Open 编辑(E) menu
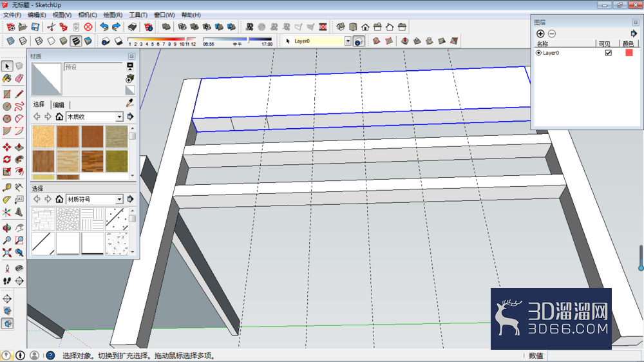The height and width of the screenshot is (362, 644). point(37,15)
